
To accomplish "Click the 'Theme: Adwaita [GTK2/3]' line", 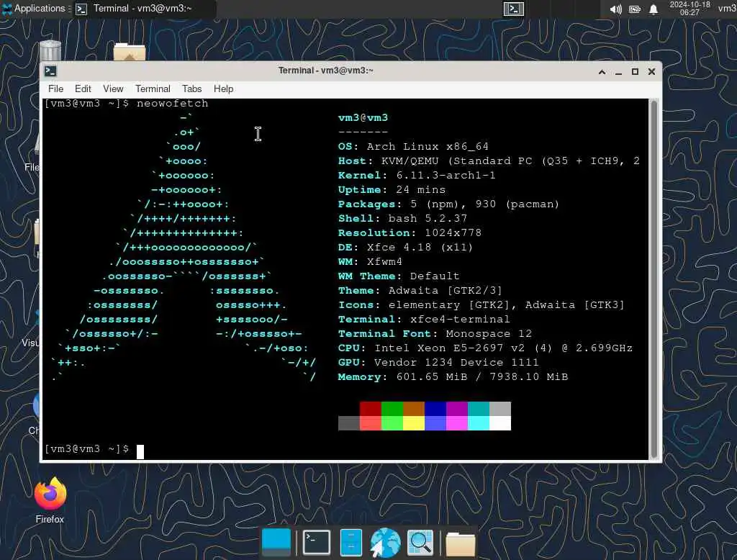I will pyautogui.click(x=420, y=291).
